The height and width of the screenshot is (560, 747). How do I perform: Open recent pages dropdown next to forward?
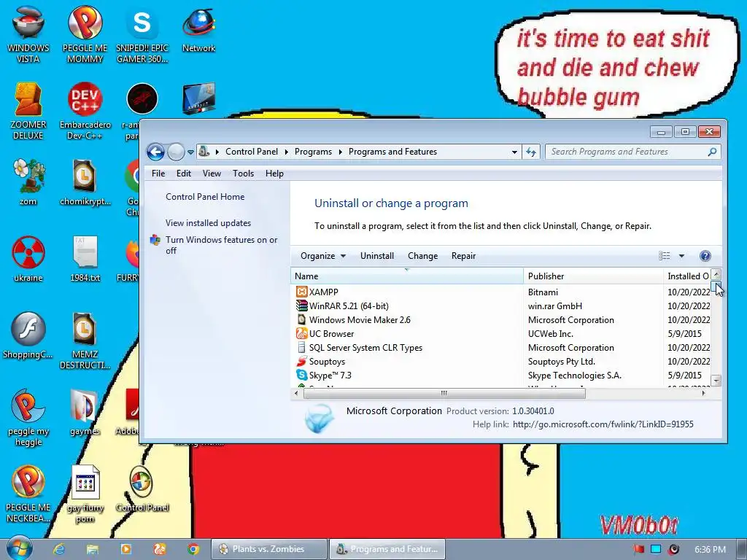[x=190, y=152]
